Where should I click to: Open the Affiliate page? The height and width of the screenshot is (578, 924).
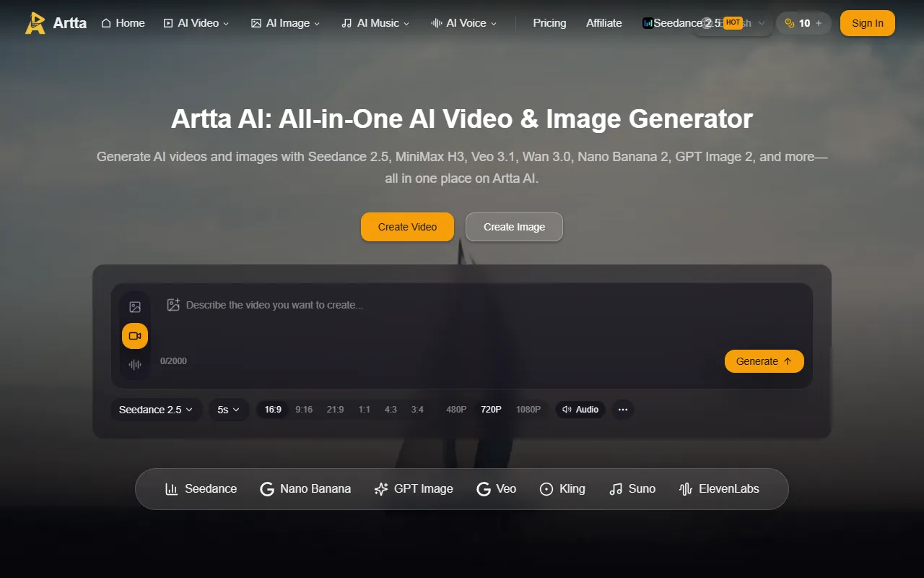coord(604,23)
